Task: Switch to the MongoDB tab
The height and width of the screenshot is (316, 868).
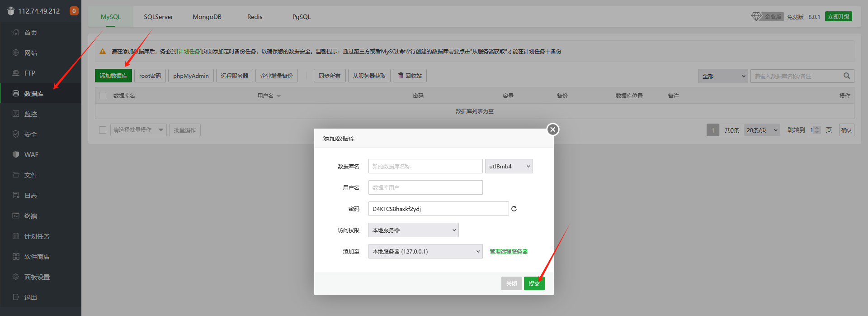Action: point(207,17)
